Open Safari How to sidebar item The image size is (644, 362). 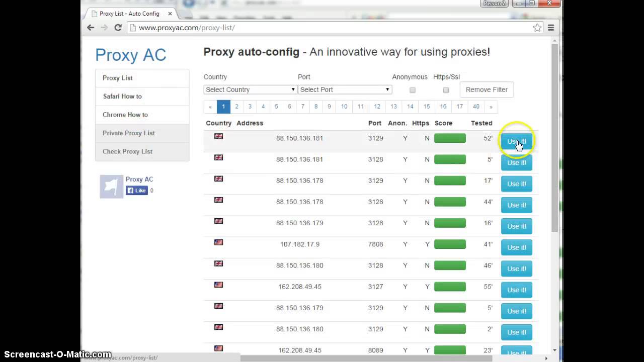(142, 97)
